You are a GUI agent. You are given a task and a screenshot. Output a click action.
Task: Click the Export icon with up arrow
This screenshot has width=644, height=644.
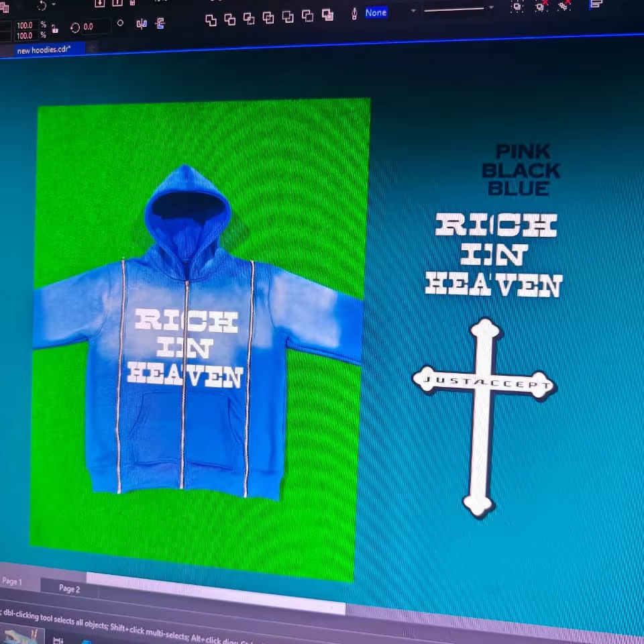[x=117, y=2]
